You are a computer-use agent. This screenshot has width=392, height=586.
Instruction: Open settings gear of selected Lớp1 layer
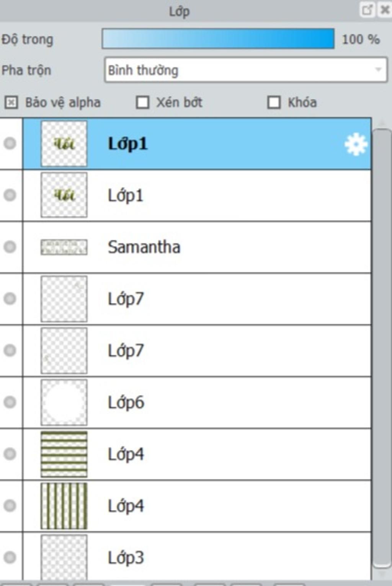tap(356, 144)
